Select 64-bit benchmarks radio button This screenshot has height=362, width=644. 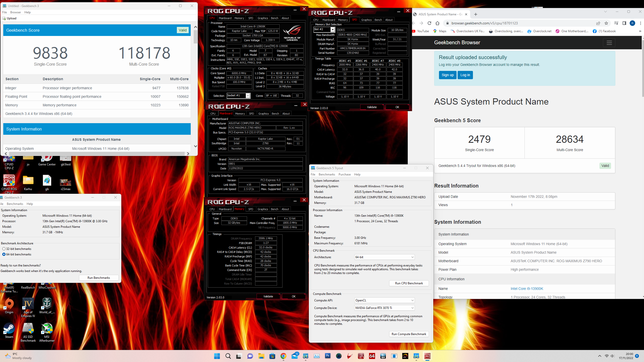[4, 254]
